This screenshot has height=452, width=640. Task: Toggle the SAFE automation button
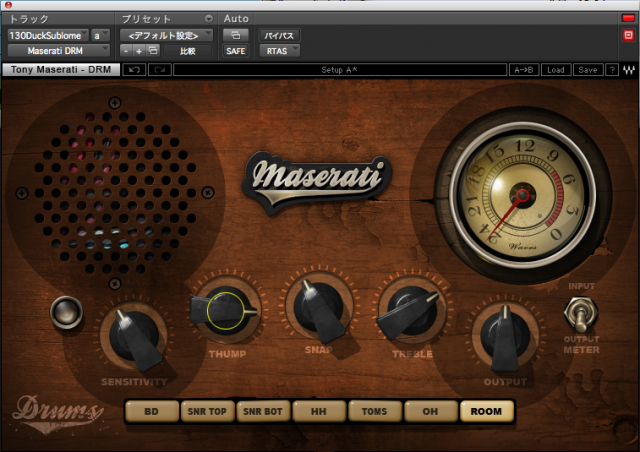[236, 51]
